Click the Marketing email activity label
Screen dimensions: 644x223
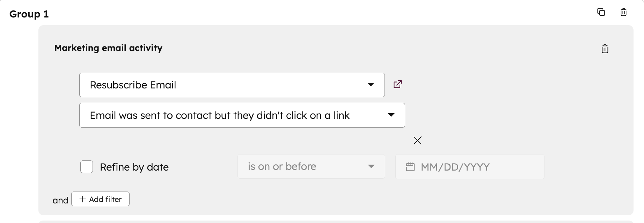tap(108, 48)
